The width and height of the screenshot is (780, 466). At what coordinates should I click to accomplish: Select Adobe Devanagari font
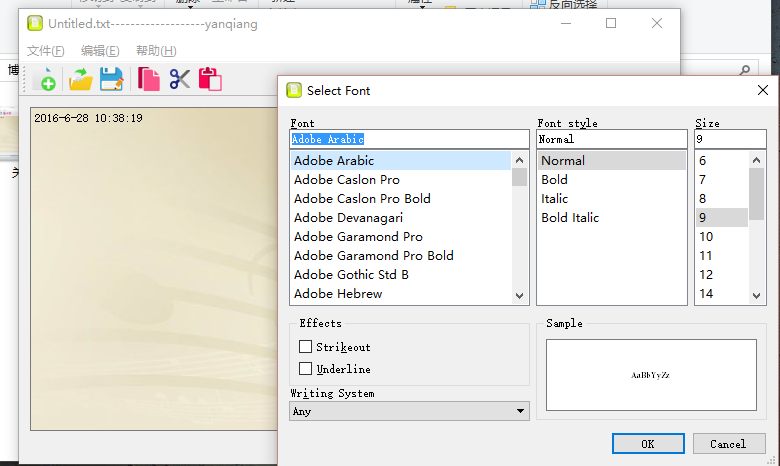coord(400,217)
